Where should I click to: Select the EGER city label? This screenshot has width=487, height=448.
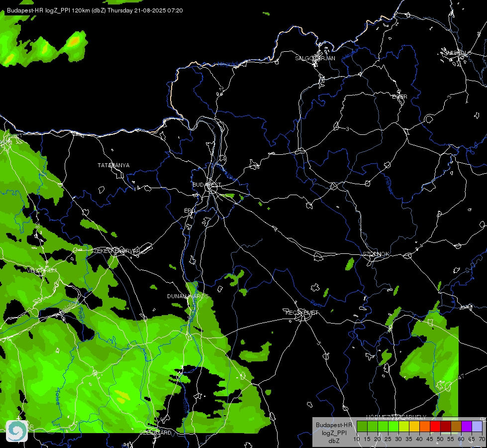click(399, 97)
